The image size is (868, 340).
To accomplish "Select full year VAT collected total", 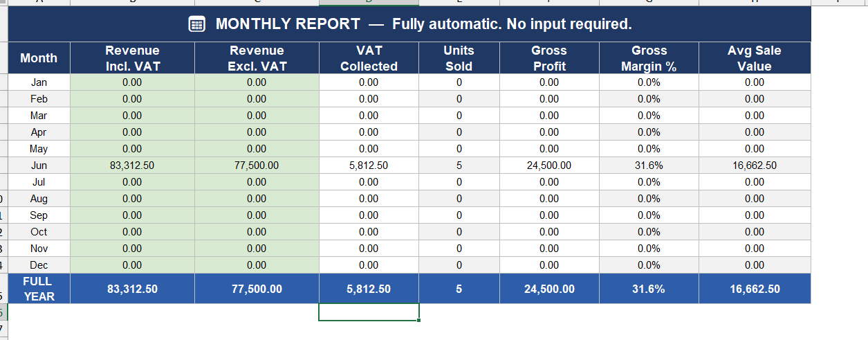I will pos(369,289).
